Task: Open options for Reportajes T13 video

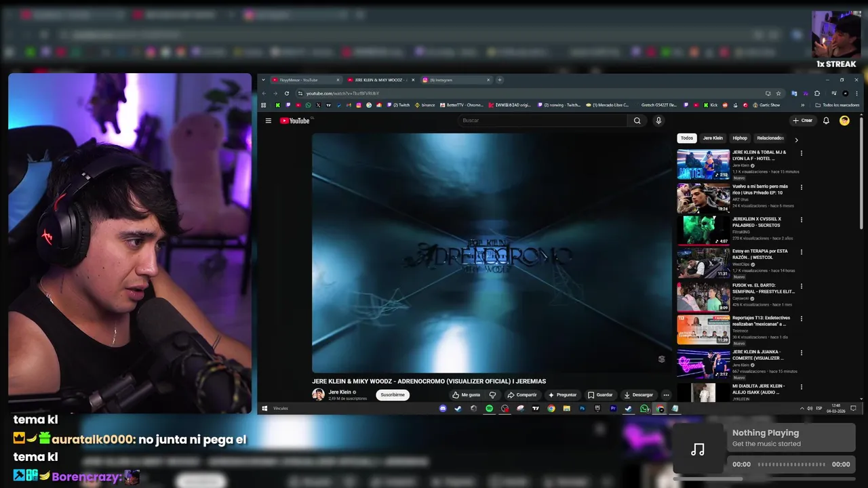Action: (802, 319)
